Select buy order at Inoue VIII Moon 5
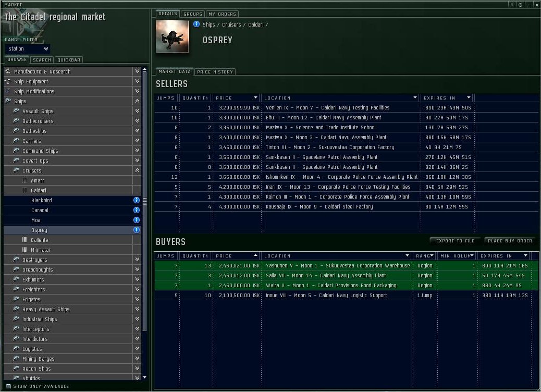 pos(347,296)
